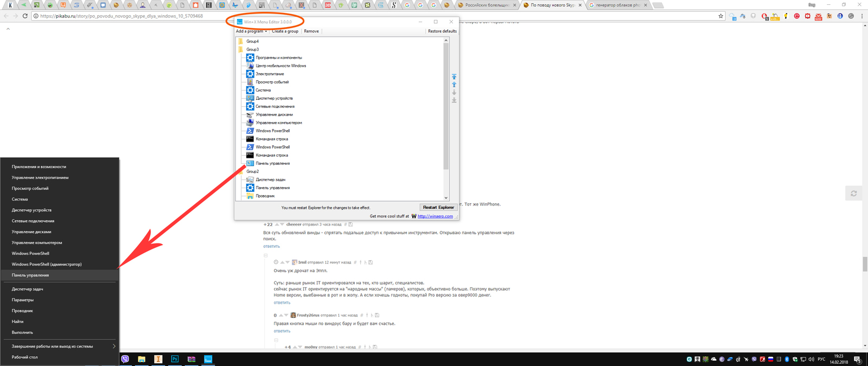This screenshot has width=868, height=366.
Task: Click the gear icon beside Электропитание
Action: pyautogui.click(x=250, y=74)
